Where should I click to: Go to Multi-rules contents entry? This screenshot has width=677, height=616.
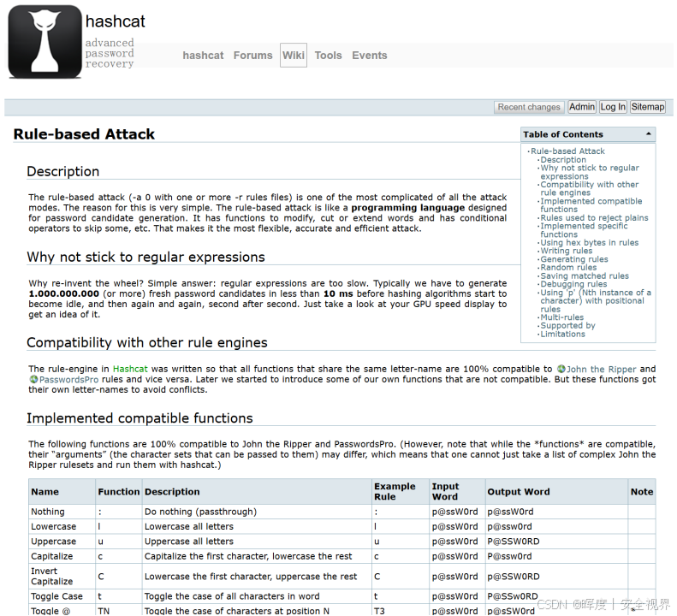point(561,317)
